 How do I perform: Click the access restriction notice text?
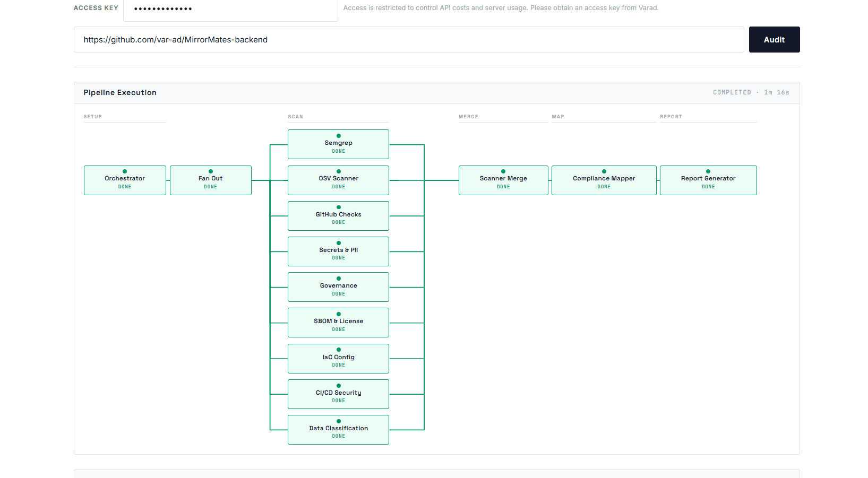pos(501,8)
